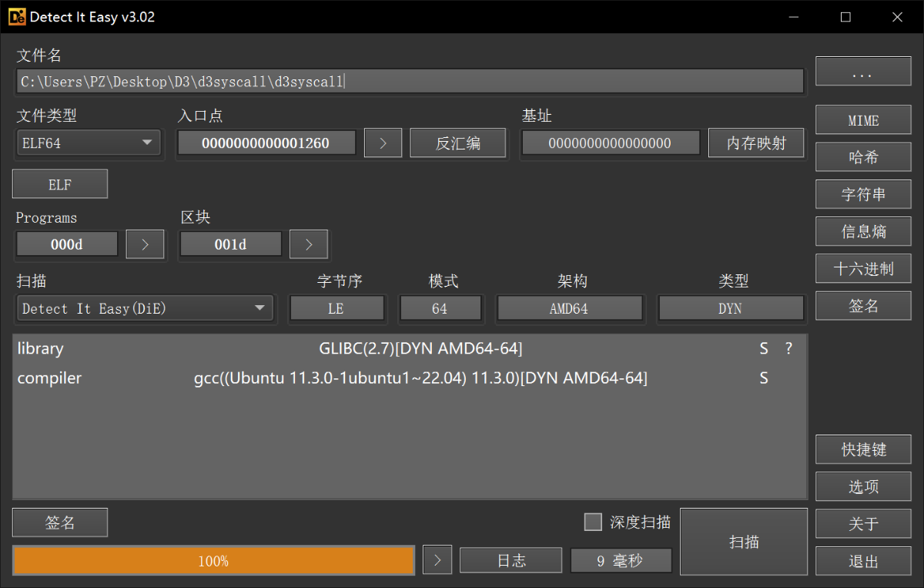Open the 内存映射 memory map button

coord(756,143)
